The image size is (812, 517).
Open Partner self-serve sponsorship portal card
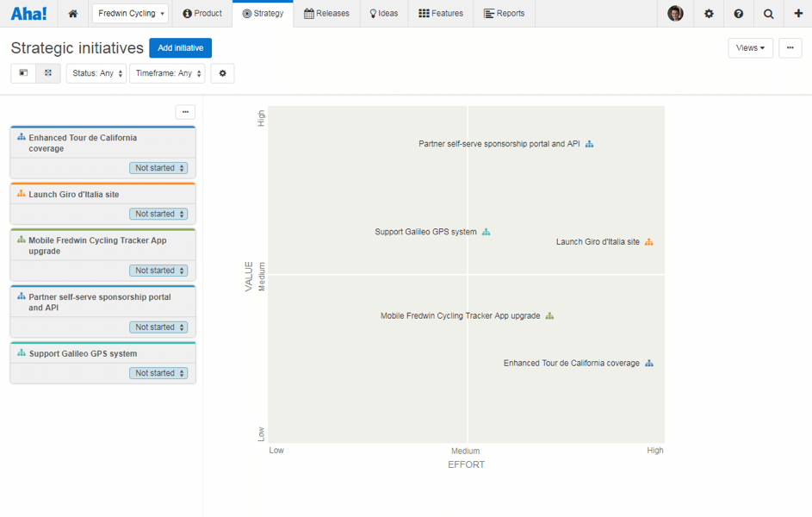99,302
